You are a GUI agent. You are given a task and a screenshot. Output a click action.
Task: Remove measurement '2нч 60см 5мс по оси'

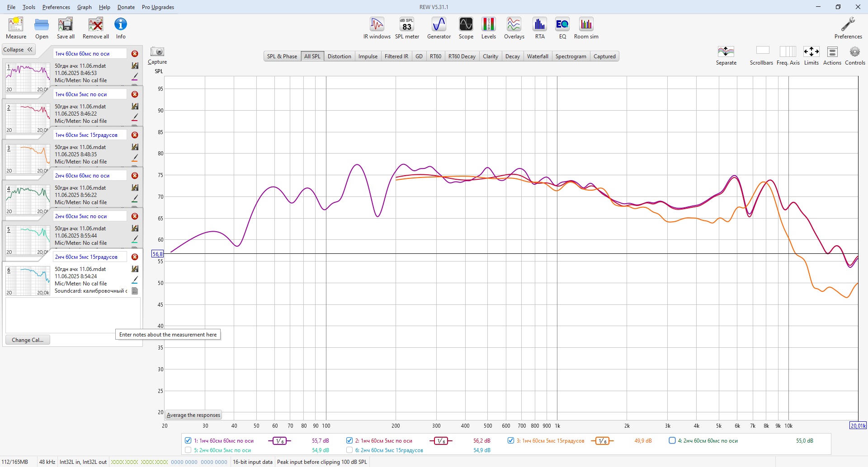135,216
